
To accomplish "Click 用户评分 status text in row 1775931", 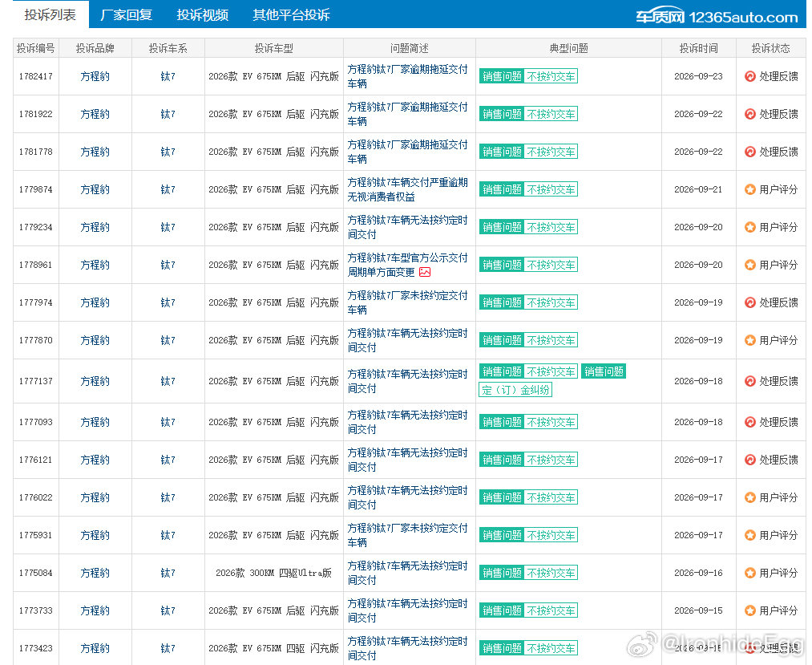I will [x=778, y=535].
